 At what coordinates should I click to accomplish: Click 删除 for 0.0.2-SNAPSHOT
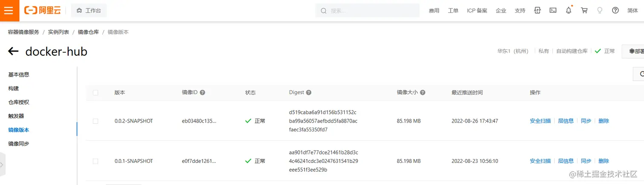coord(604,121)
